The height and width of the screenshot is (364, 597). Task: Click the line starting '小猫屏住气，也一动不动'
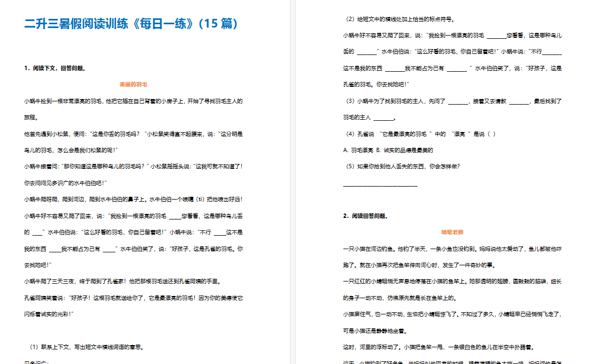(x=452, y=314)
